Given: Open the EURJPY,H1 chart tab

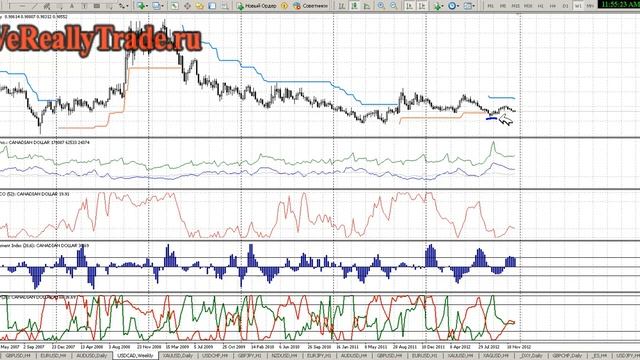Looking at the screenshot, I should tap(318, 356).
